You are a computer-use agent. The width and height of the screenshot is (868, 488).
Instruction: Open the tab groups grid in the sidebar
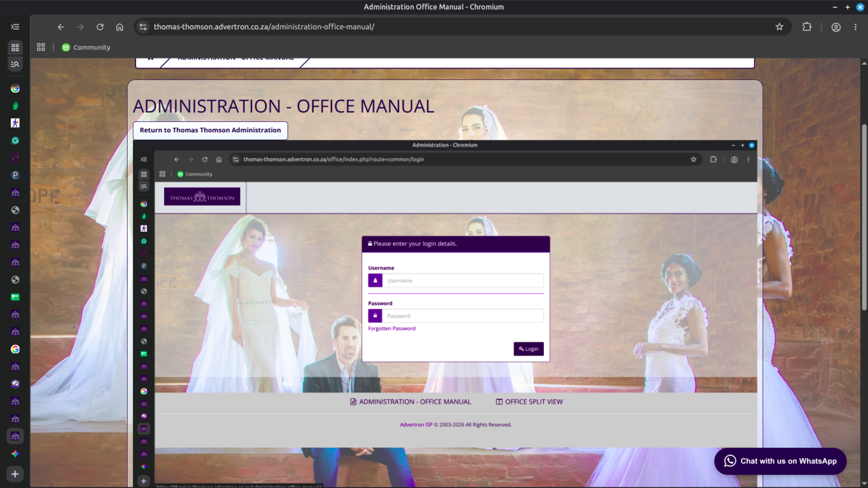(x=15, y=48)
